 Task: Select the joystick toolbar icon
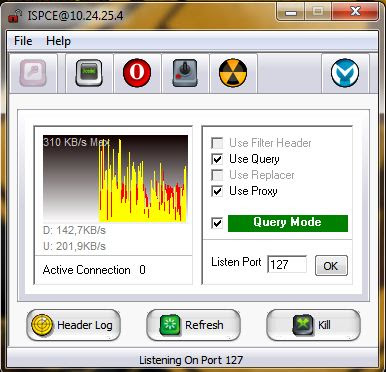(x=185, y=73)
